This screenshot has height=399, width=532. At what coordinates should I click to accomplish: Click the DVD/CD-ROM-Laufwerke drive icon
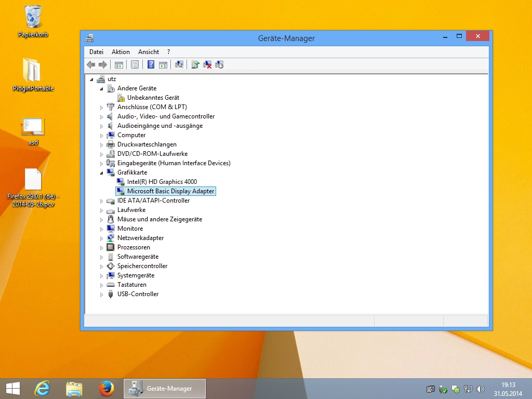(x=111, y=154)
